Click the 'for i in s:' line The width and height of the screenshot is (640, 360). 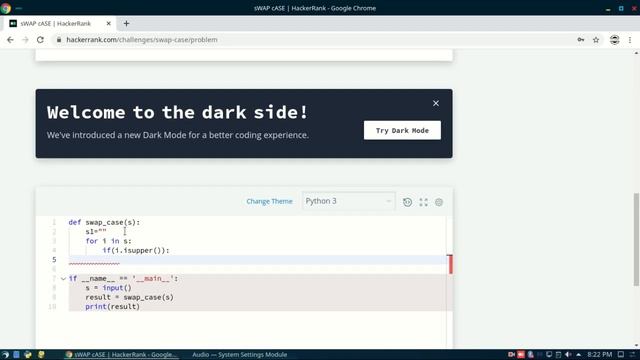coord(109,241)
